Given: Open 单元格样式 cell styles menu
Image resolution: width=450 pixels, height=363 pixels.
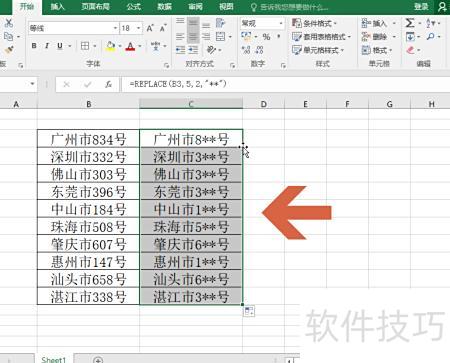Looking at the screenshot, I should click(x=318, y=50).
